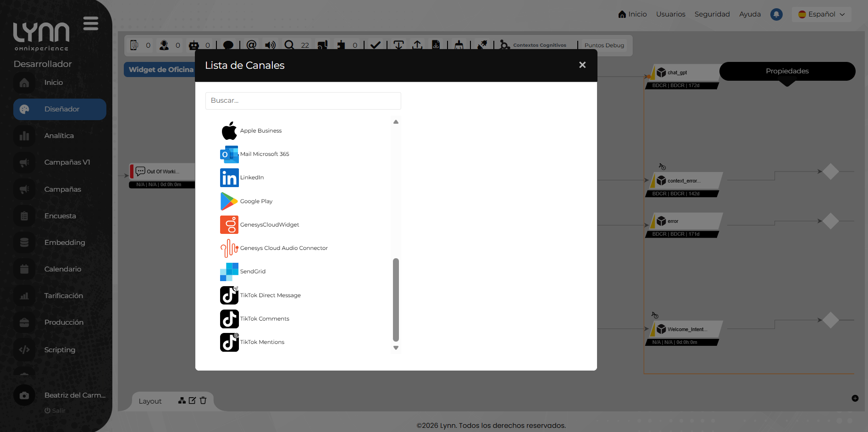
Task: Choose the TikTok Comments icon
Action: click(229, 319)
